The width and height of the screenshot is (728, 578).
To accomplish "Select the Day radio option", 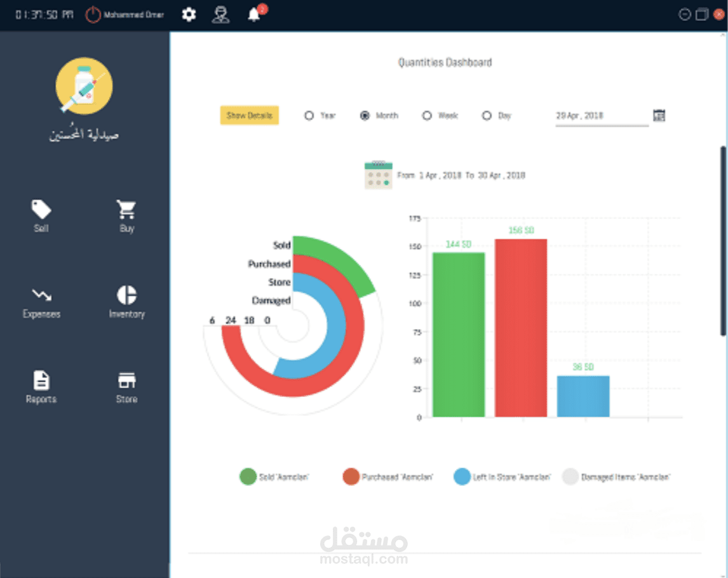I will (487, 116).
